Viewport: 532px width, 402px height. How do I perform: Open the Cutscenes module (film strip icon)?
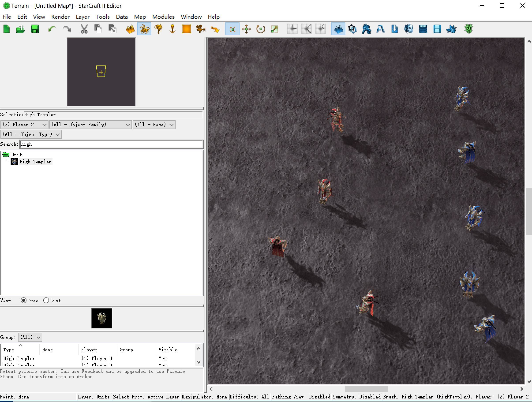[x=437, y=29]
